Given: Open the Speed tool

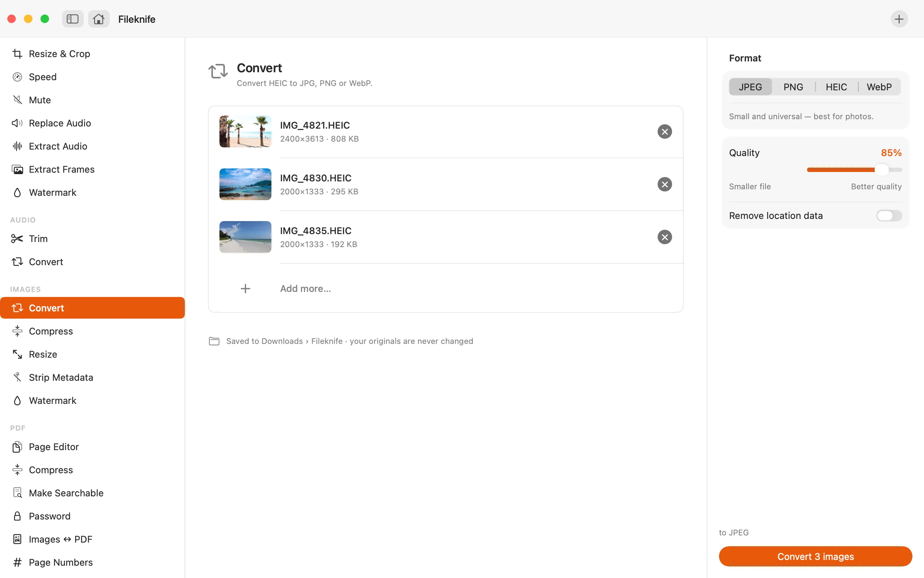Looking at the screenshot, I should pos(92,77).
